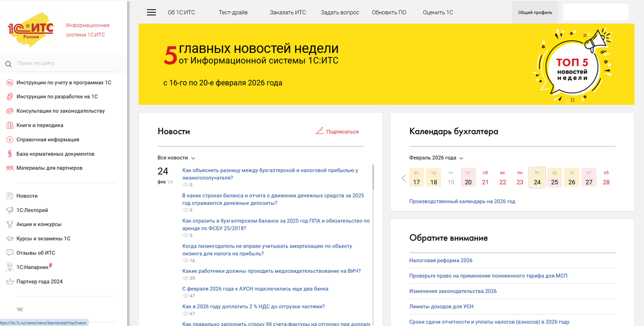Open Курсы и экзамены 1С section
Viewport: 644px width, 326px height.
click(x=43, y=238)
